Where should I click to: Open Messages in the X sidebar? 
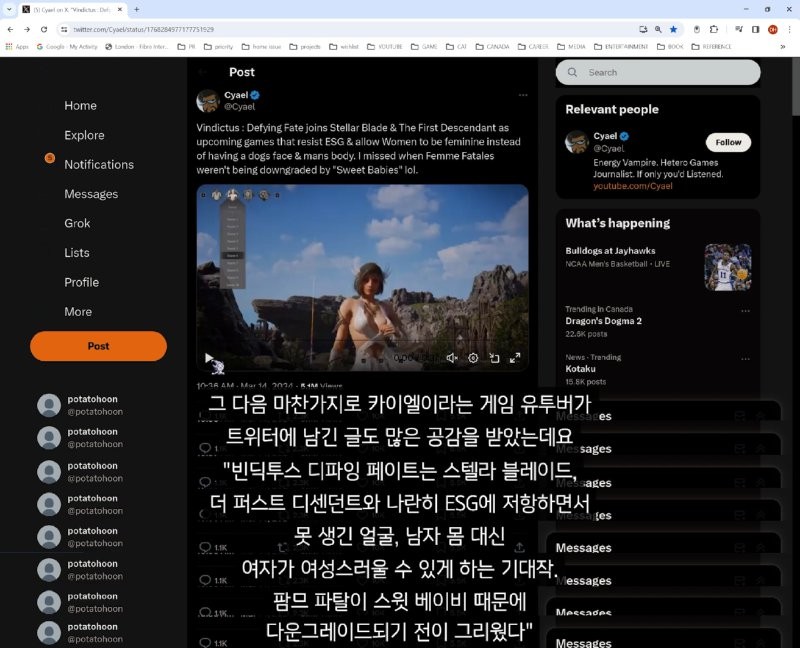(91, 194)
